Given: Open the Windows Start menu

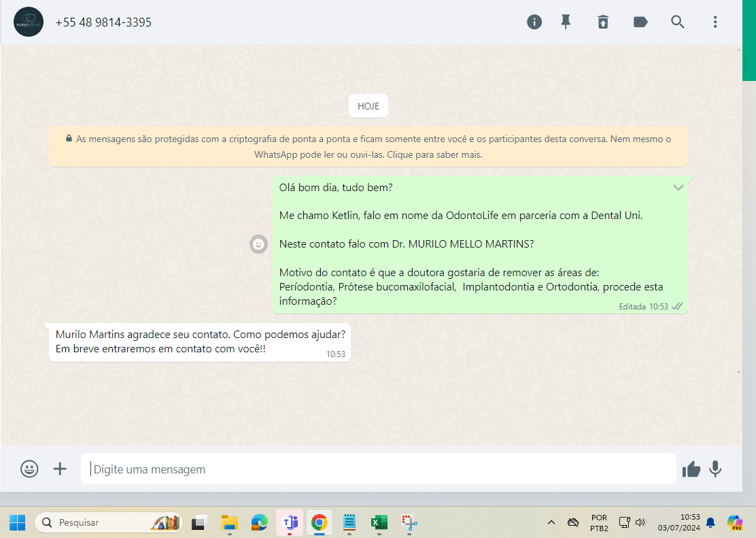Looking at the screenshot, I should (18, 522).
